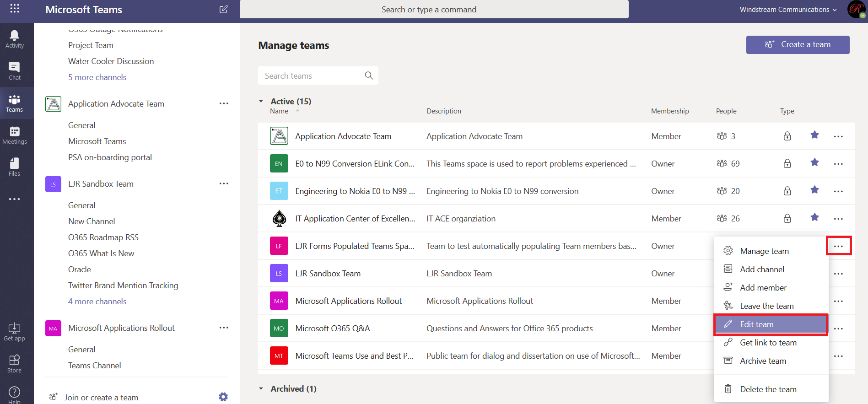The width and height of the screenshot is (868, 404).
Task: Toggle favorite star for Engineering to Nokia team
Action: (814, 190)
